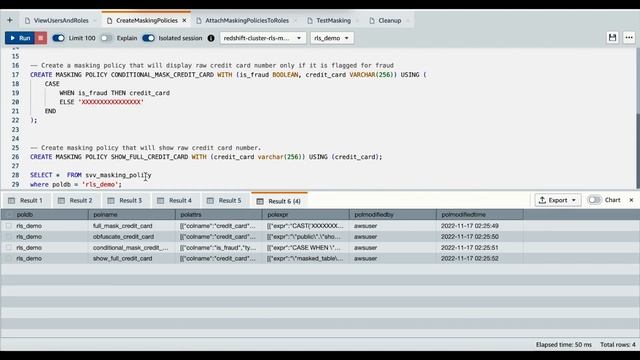This screenshot has width=640, height=360.
Task: Click Elapsed time 50 ms status
Action: click(564, 344)
